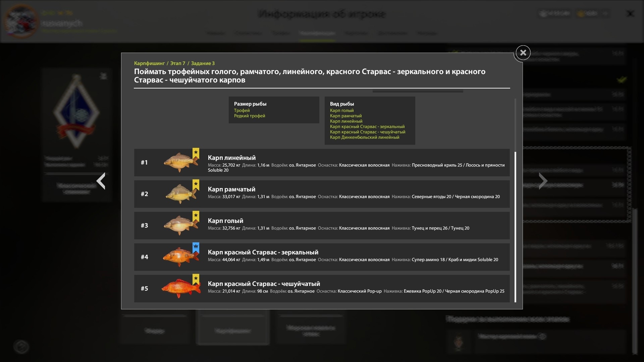Click Редкий трофей size filter
The image size is (644, 362).
250,116
